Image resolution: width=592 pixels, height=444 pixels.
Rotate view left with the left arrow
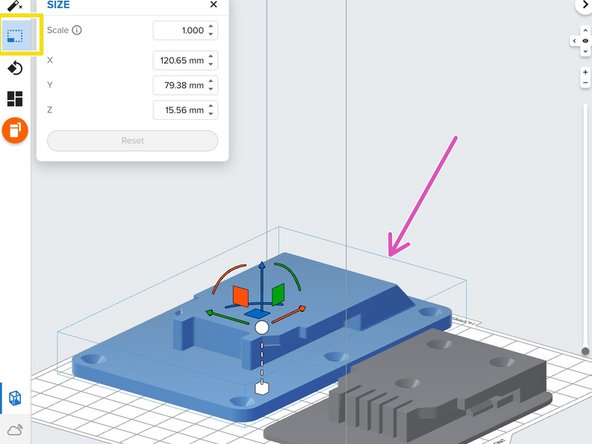[x=575, y=41]
